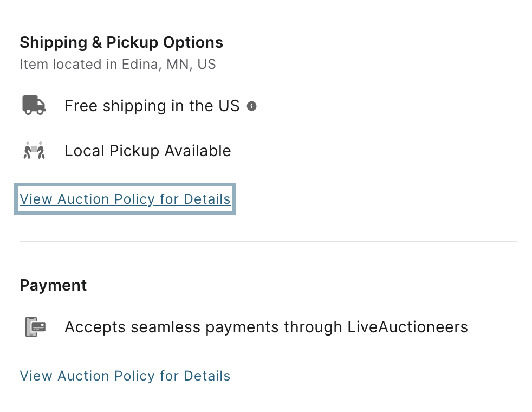Open View Auction Policy link under Payment
The width and height of the screenshot is (532, 412).
125,376
